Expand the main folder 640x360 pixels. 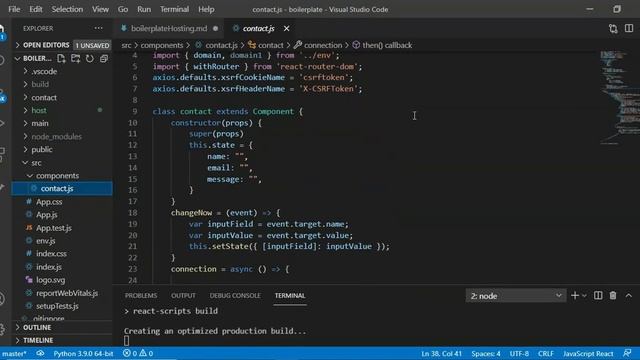[40, 123]
